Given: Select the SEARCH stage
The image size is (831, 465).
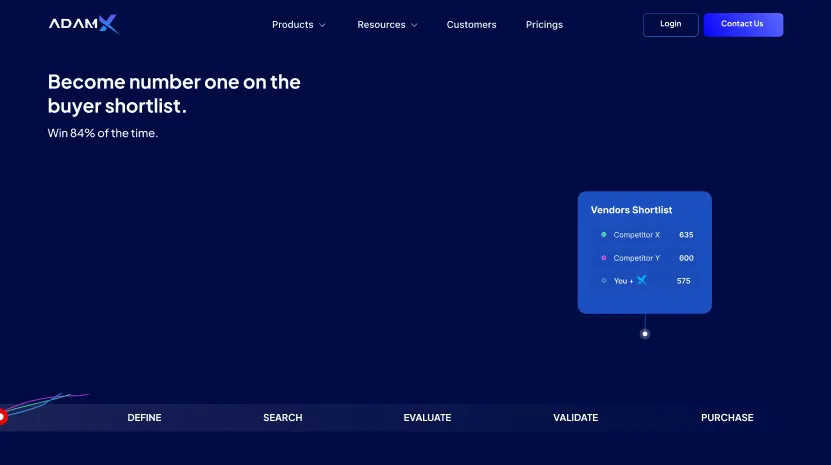Looking at the screenshot, I should pos(282,418).
